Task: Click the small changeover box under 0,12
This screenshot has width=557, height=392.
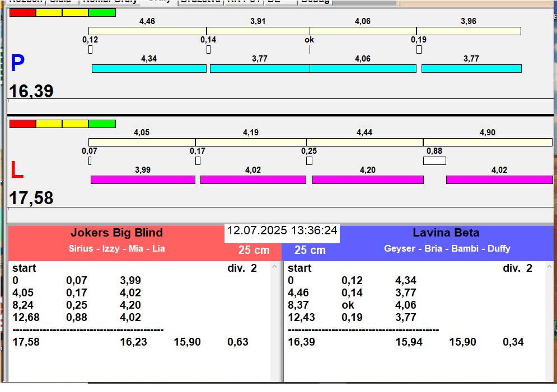Action: tap(90, 50)
